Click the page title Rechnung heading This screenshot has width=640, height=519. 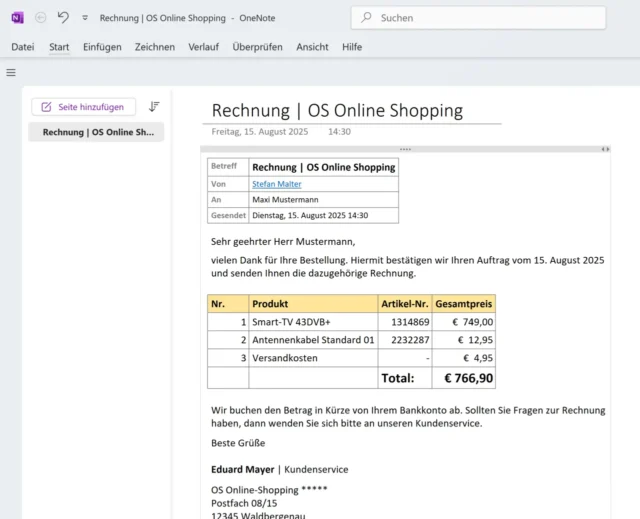(337, 110)
